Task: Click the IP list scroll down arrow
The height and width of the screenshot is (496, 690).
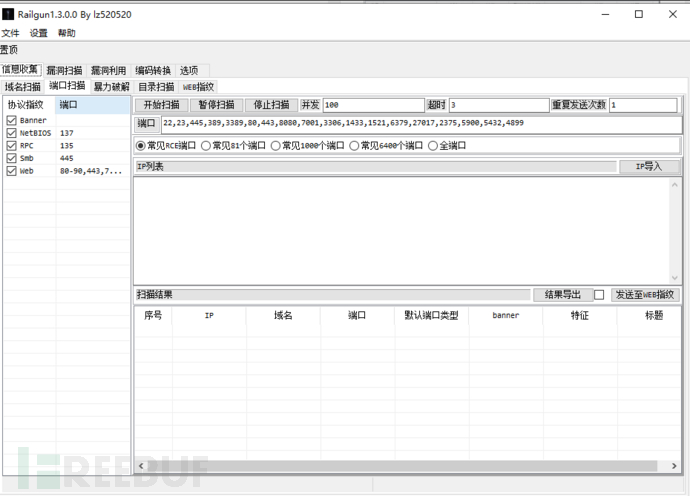Action: coord(675,278)
